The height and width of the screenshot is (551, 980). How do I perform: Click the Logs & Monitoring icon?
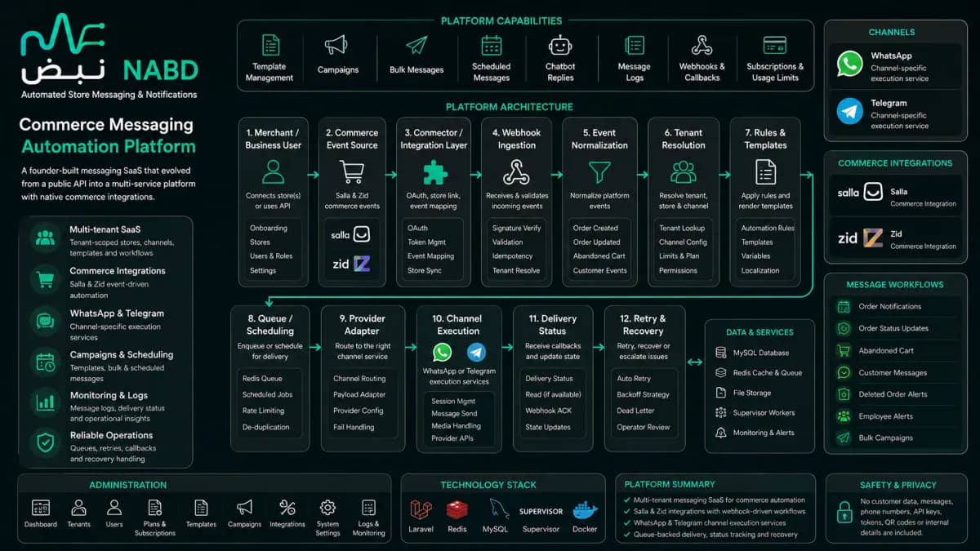(368, 508)
